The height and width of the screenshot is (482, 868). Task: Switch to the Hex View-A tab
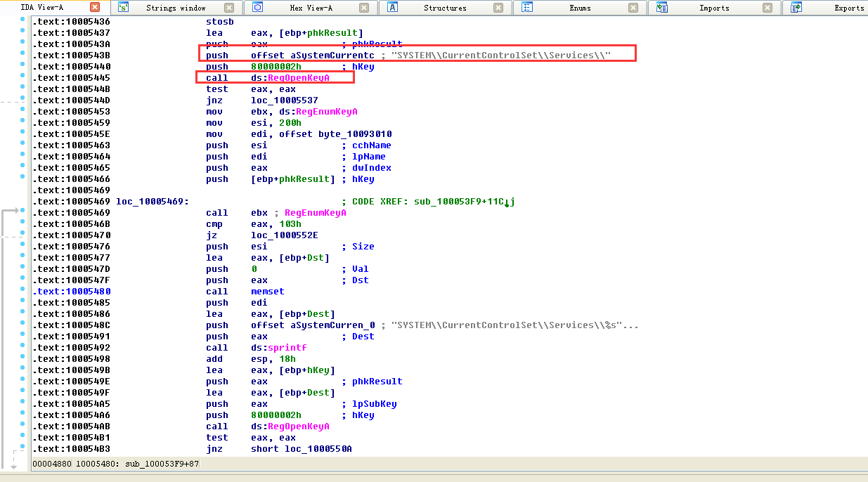tap(311, 8)
